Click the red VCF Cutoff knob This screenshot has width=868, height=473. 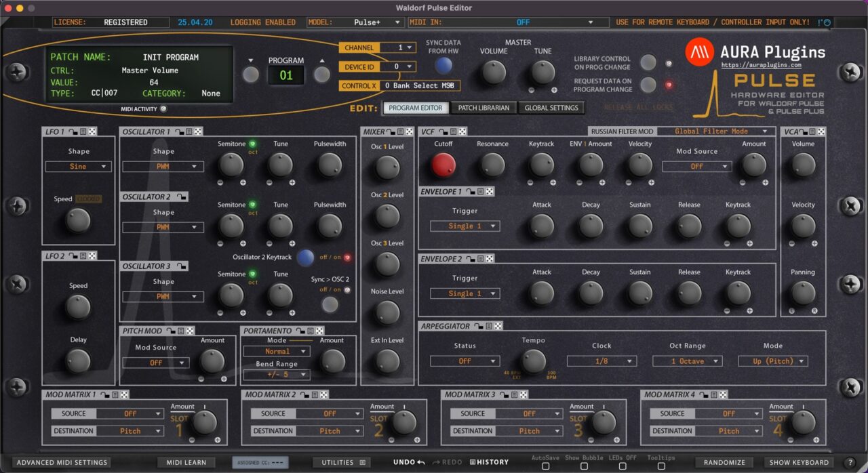pyautogui.click(x=443, y=165)
